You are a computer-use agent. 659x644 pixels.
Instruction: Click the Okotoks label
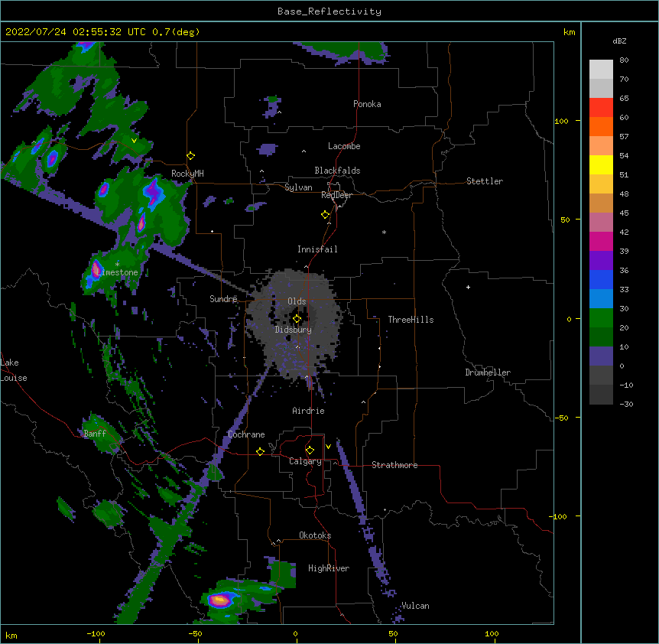coord(315,535)
